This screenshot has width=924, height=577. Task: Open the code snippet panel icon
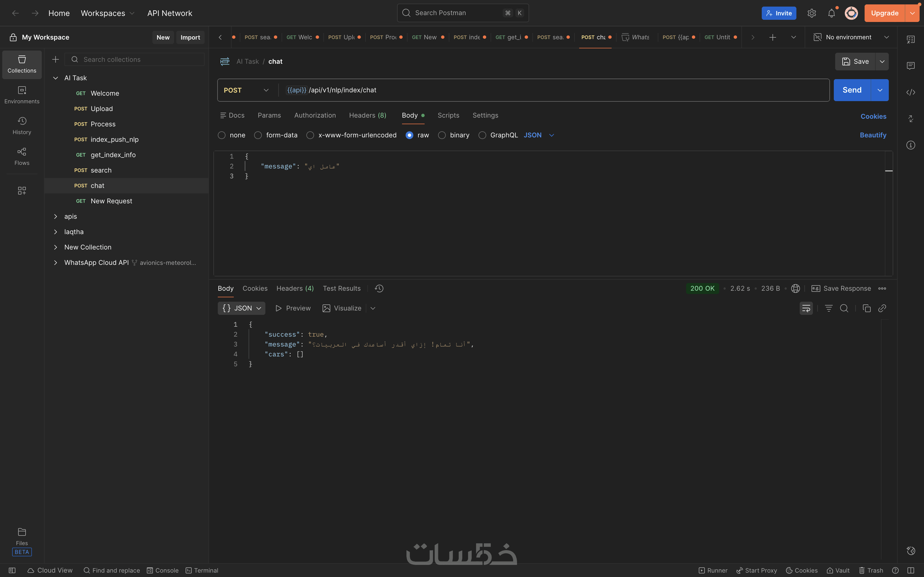click(911, 92)
